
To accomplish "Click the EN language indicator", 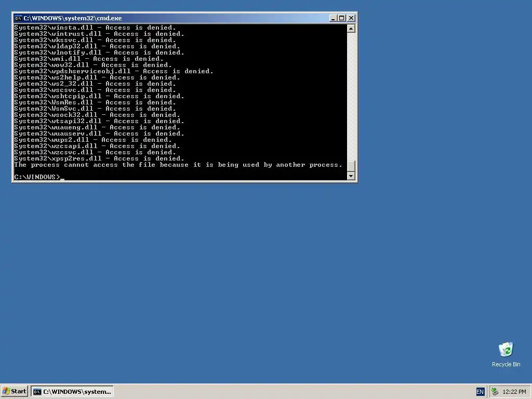I will (x=480, y=392).
